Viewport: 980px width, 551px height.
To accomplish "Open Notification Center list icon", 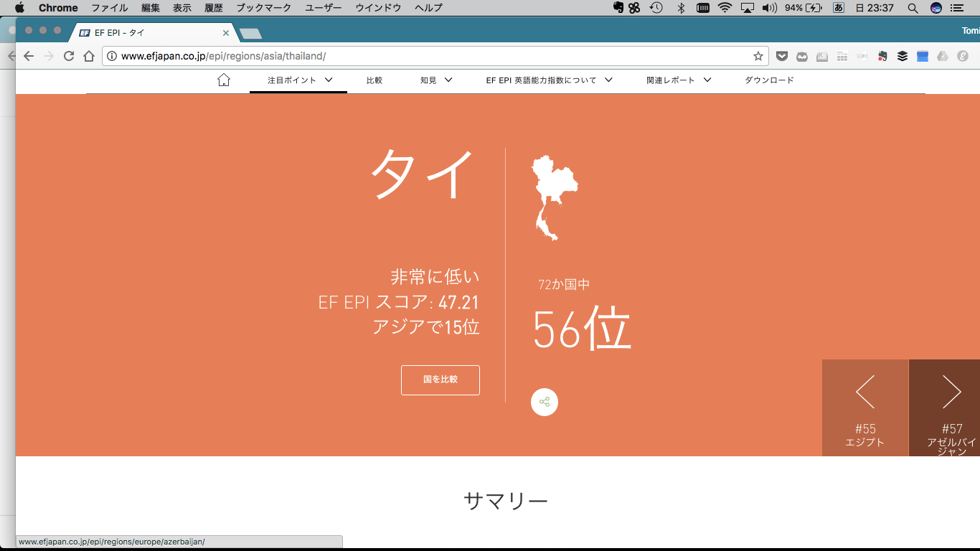I will pyautogui.click(x=957, y=8).
